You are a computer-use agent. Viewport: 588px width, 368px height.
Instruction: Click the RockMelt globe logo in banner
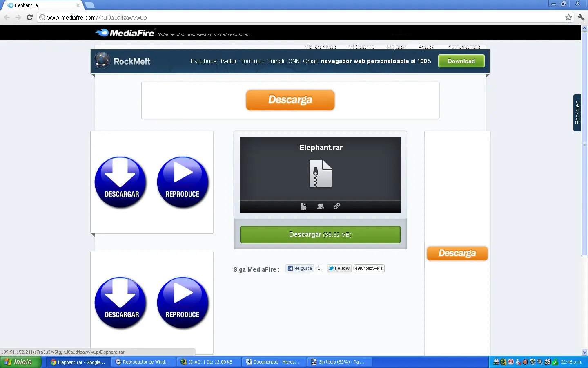coord(102,61)
